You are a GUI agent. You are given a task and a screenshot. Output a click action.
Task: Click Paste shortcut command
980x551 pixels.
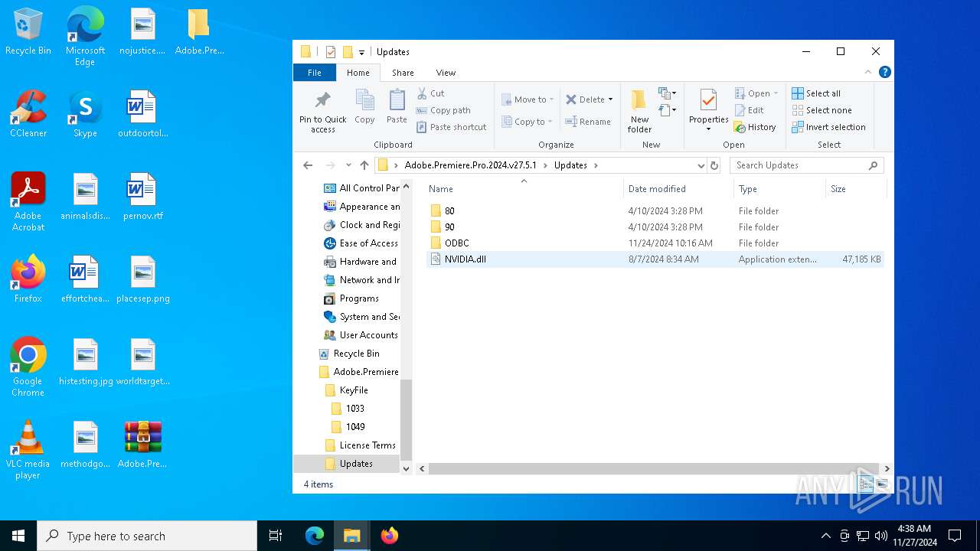452,127
